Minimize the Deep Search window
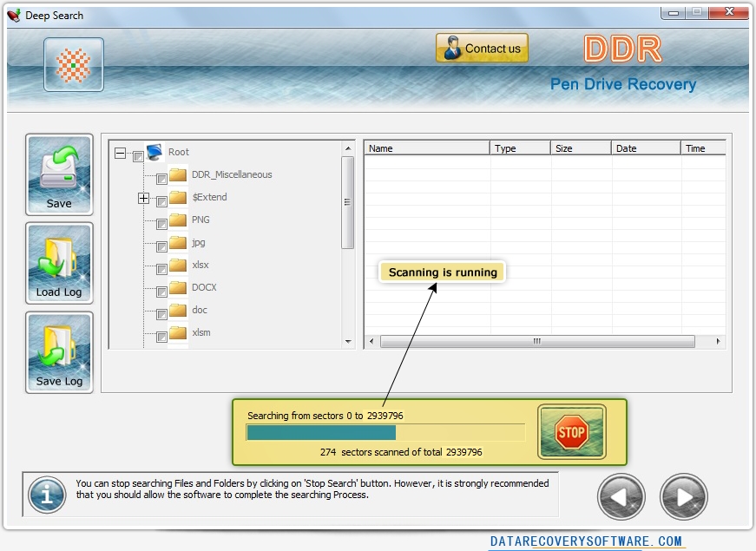 [x=674, y=12]
